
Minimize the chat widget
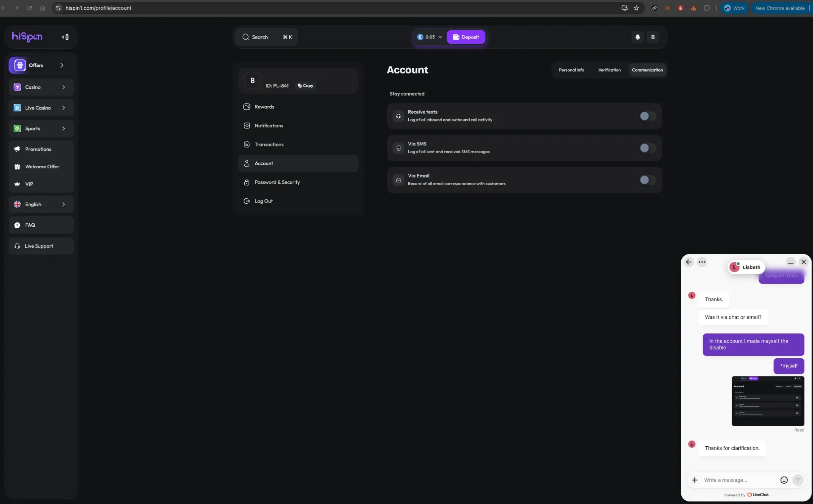(x=791, y=262)
